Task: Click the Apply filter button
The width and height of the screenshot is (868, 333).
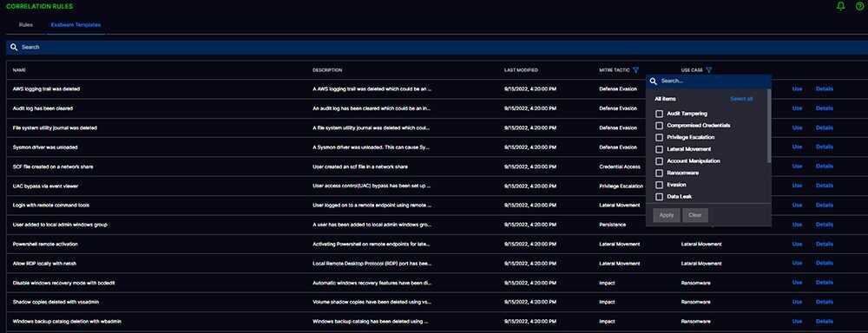Action: pyautogui.click(x=667, y=215)
